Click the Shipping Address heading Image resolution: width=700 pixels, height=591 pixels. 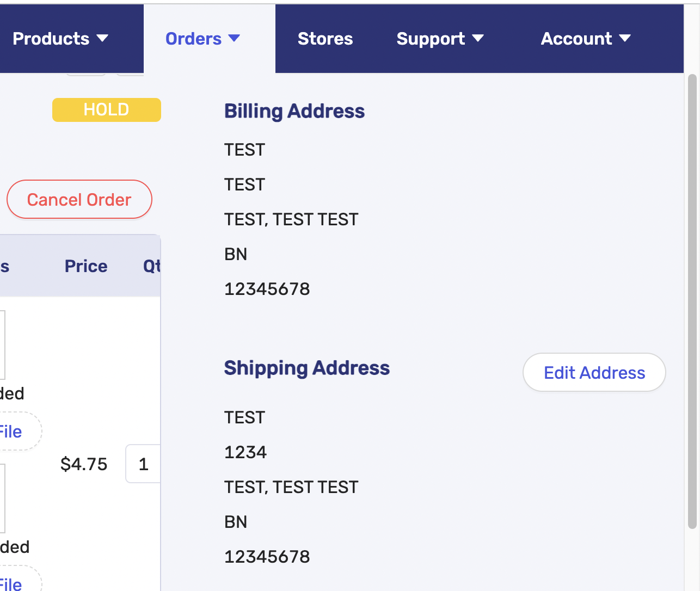coord(307,368)
